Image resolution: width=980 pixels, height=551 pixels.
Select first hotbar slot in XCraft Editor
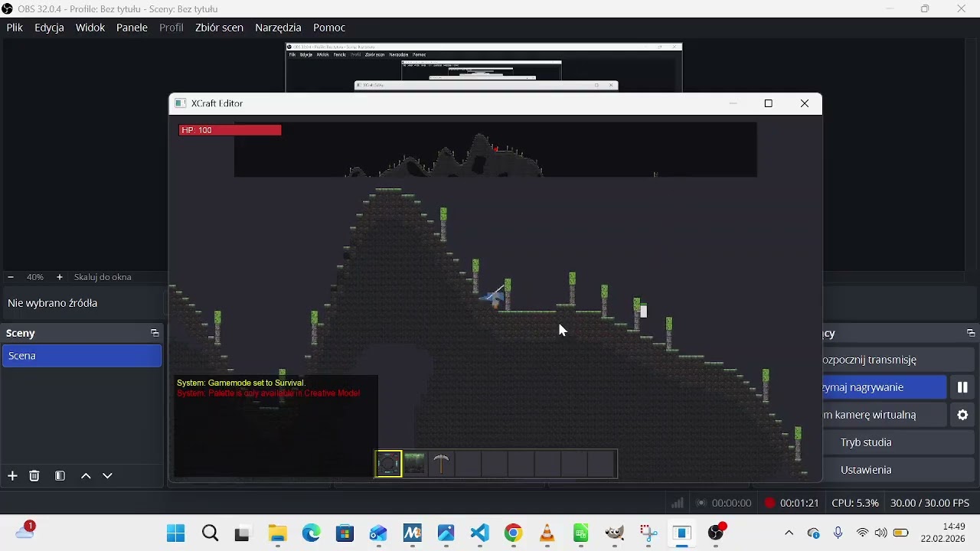click(388, 464)
